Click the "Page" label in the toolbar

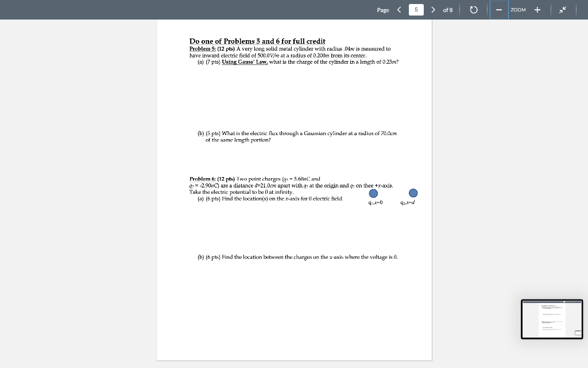click(x=383, y=10)
